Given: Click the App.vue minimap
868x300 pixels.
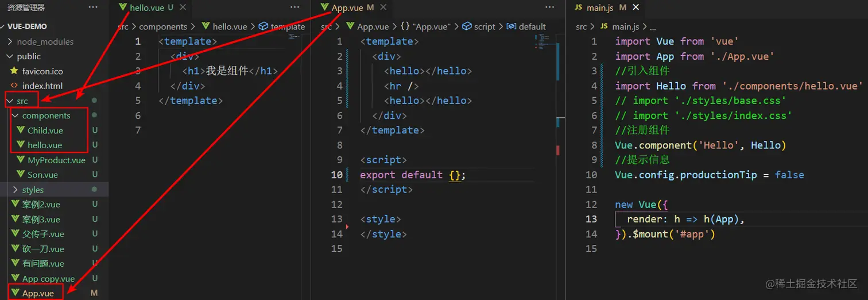Looking at the screenshot, I should (542, 41).
